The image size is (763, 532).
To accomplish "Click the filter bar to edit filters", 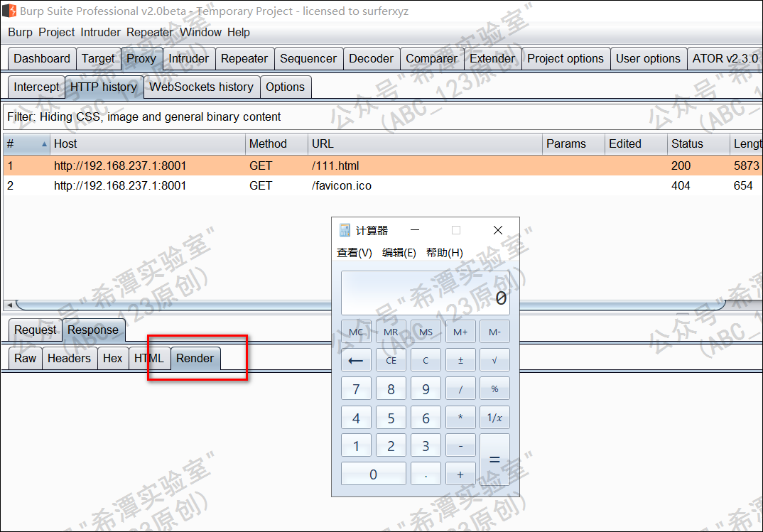I will click(x=382, y=116).
